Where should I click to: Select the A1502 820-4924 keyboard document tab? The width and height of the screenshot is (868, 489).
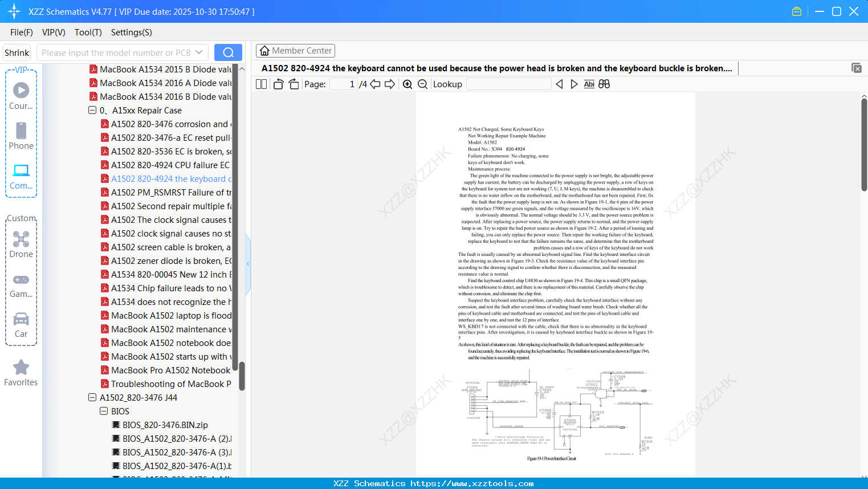coord(497,68)
